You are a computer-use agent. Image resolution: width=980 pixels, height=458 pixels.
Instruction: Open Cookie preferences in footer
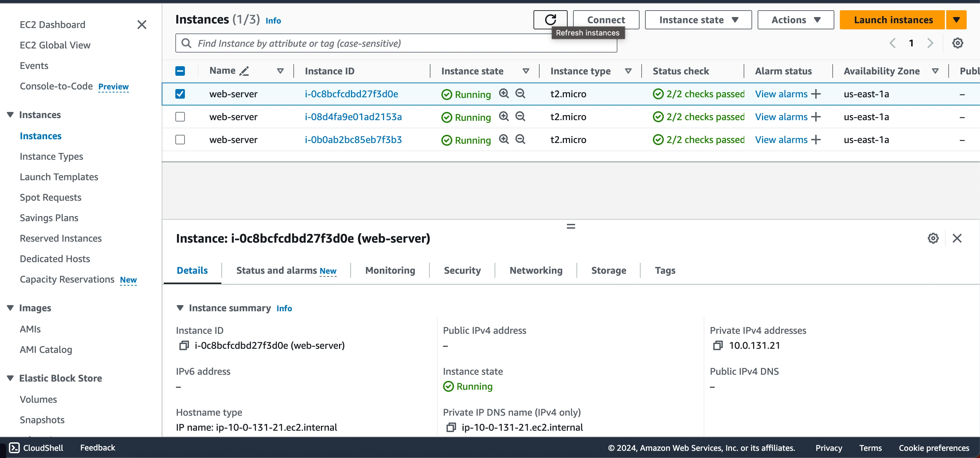click(934, 448)
